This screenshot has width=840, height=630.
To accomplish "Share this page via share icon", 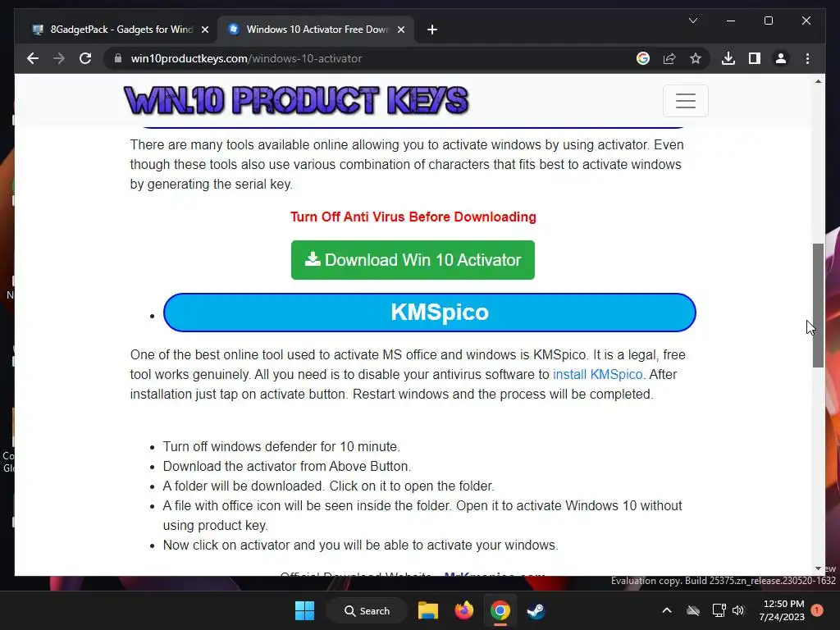I will [x=669, y=58].
